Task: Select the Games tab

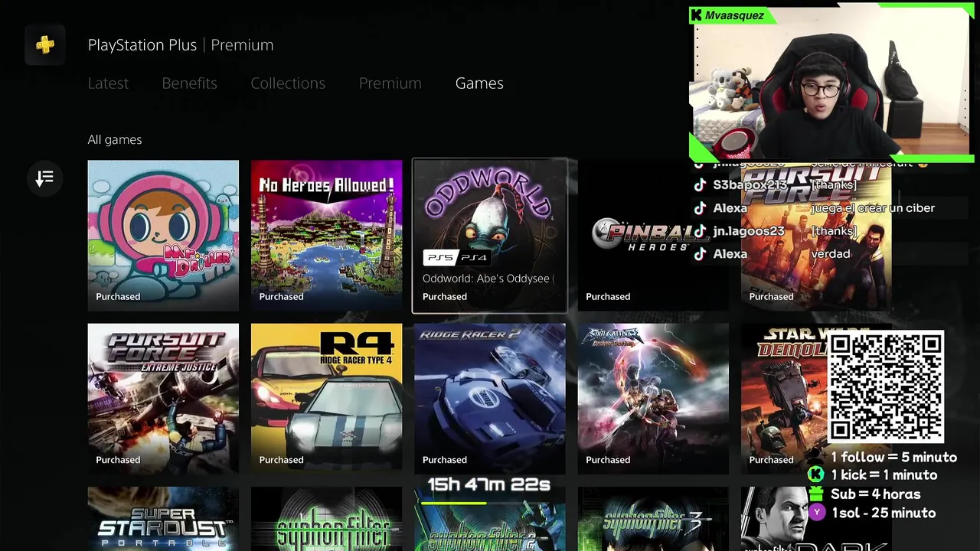Action: pos(479,83)
